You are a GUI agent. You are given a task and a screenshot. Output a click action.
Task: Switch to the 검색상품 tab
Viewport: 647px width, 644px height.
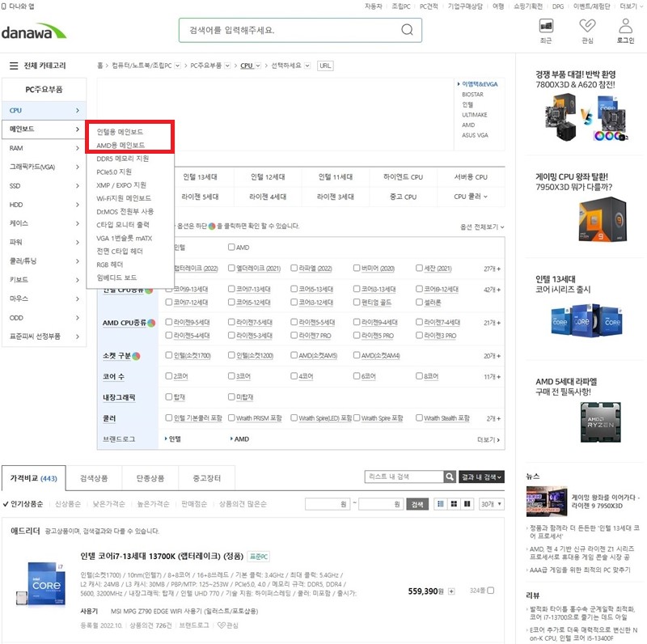(x=94, y=478)
